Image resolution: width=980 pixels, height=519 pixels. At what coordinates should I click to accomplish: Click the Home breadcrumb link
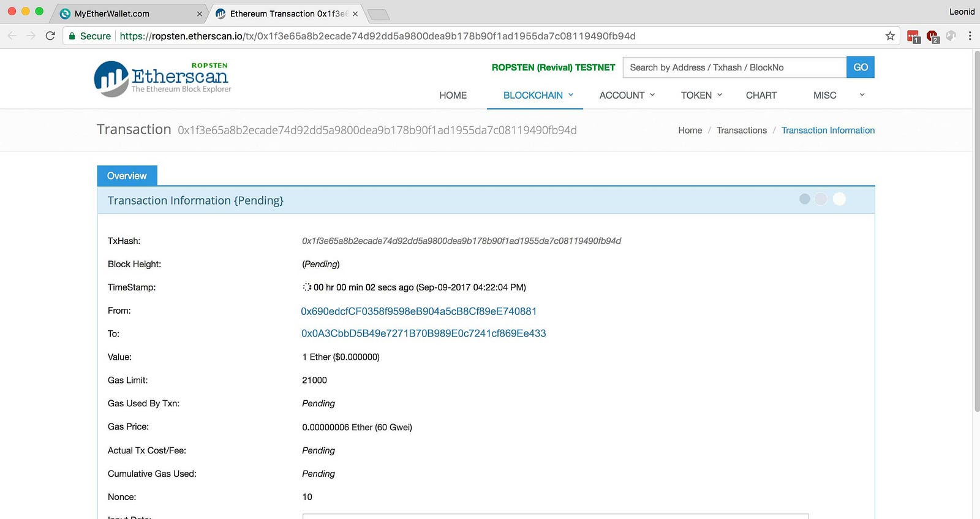point(690,131)
